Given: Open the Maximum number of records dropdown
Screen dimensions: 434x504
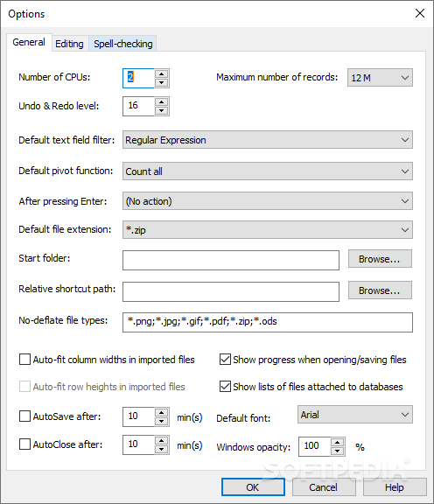Looking at the screenshot, I should tap(380, 78).
